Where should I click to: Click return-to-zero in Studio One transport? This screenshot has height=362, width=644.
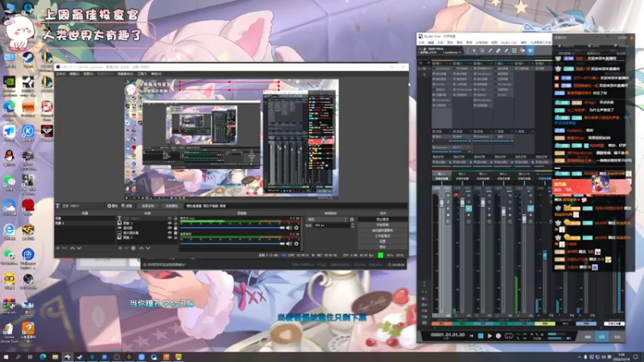pos(472,335)
